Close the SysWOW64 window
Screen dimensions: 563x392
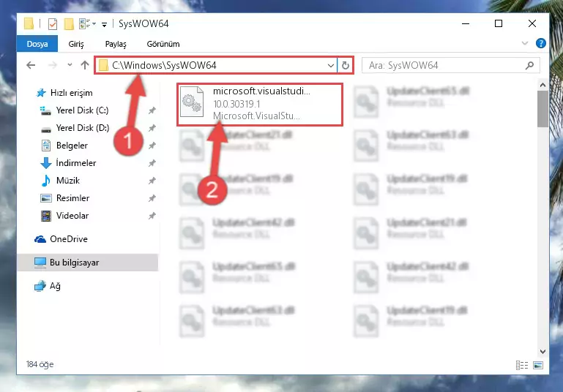532,23
